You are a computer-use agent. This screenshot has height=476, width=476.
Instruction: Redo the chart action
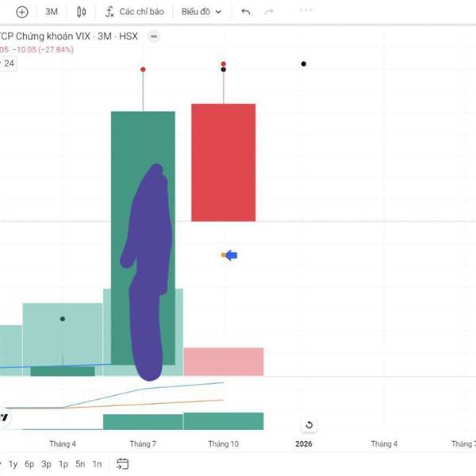tap(269, 12)
